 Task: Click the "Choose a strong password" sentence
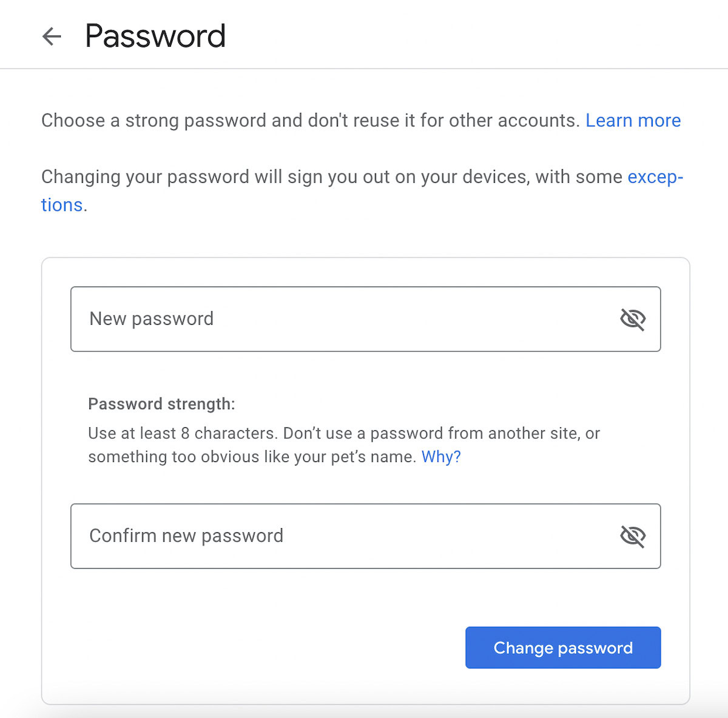point(309,120)
